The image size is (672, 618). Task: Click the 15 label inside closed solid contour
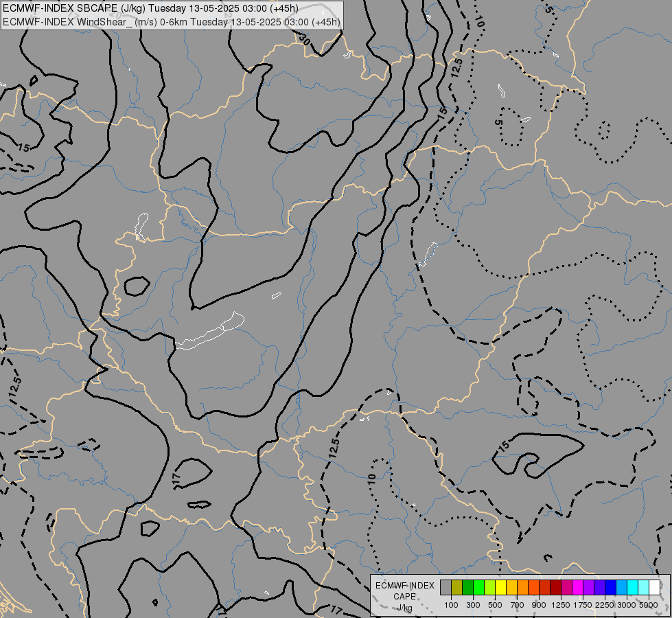[x=504, y=446]
